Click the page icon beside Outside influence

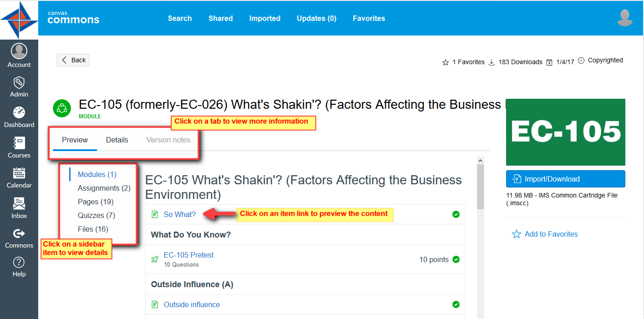click(x=155, y=304)
